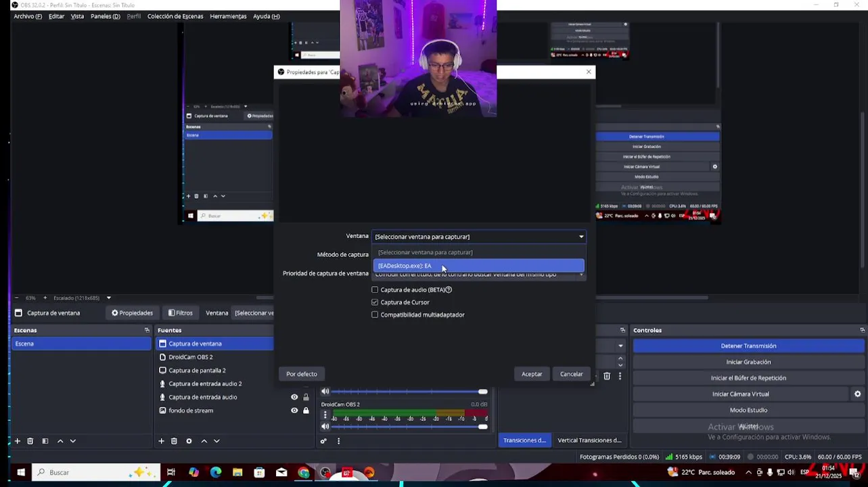This screenshot has width=868, height=487.
Task: Click the volume slider above DroidCam OBS 2
Action: click(409, 391)
